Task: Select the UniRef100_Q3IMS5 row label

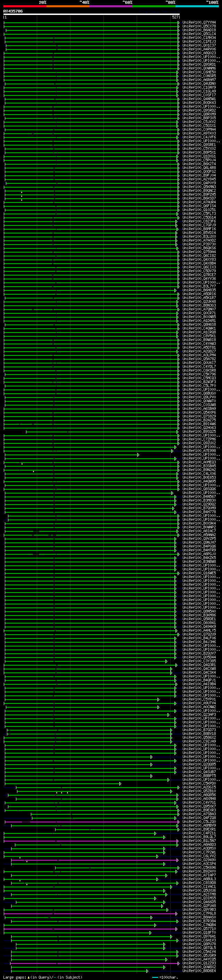Action: coord(199,898)
